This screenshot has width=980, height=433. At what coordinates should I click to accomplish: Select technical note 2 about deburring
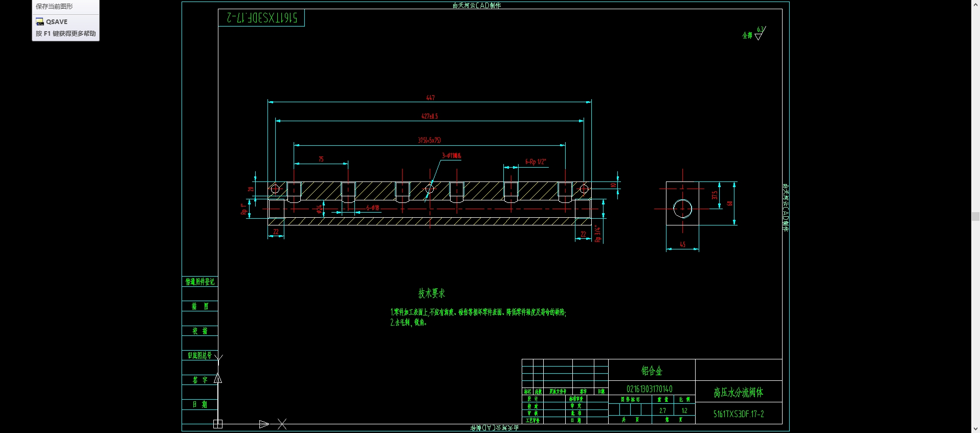click(408, 323)
